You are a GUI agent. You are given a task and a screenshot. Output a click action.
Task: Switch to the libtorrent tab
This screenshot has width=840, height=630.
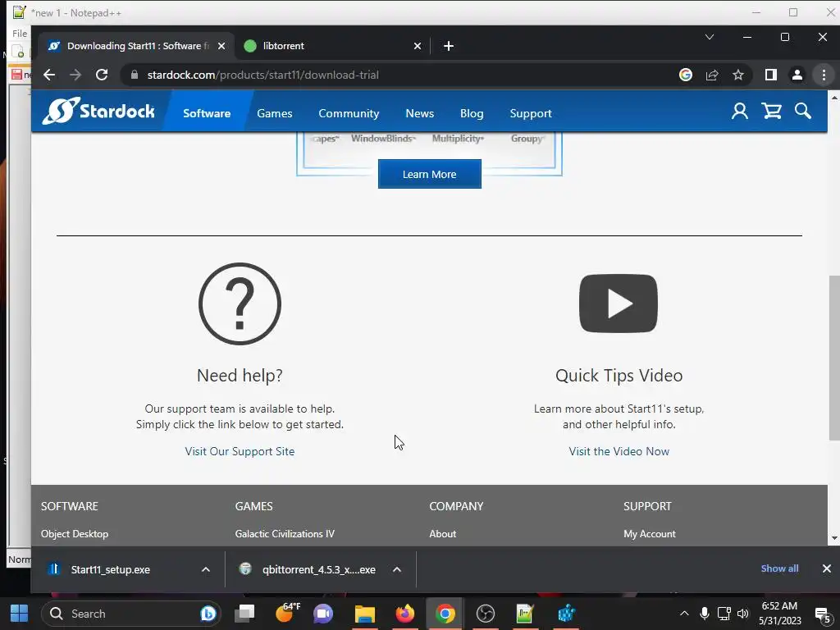332,46
